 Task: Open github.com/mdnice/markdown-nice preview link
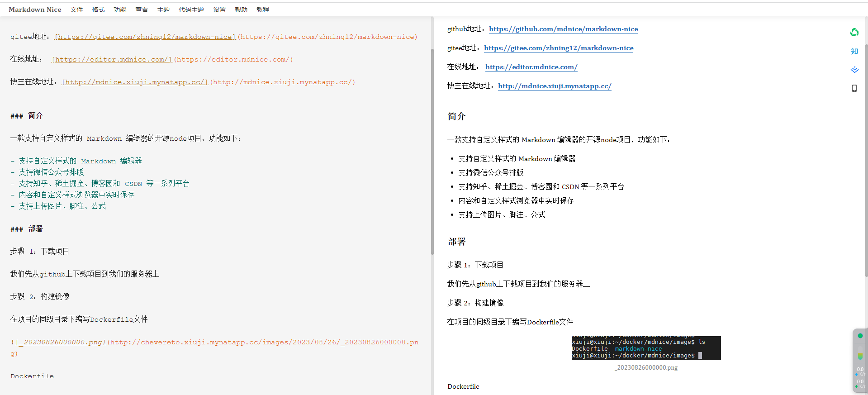click(x=564, y=29)
